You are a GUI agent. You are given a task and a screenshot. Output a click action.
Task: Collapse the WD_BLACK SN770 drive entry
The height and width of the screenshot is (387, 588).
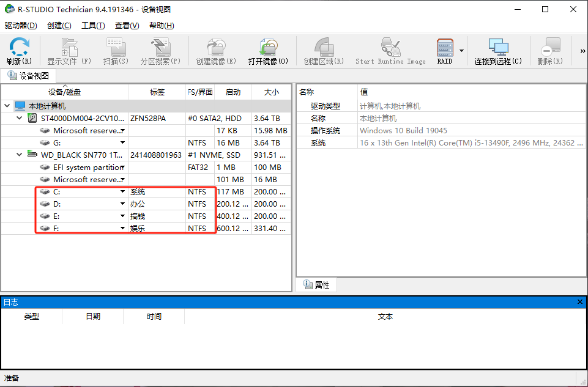18,155
